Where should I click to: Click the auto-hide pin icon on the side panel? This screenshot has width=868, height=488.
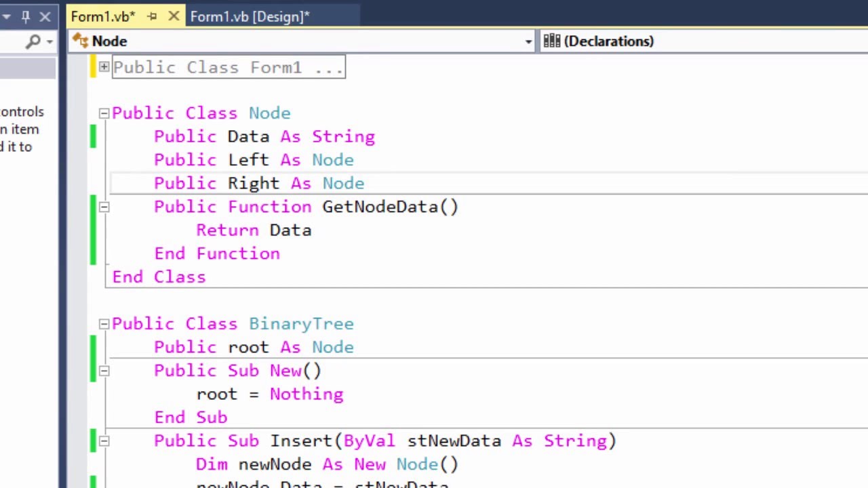pyautogui.click(x=25, y=16)
